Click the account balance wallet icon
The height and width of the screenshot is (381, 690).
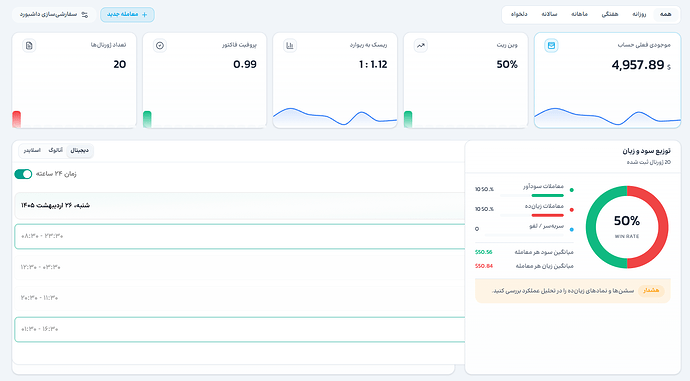click(x=551, y=45)
